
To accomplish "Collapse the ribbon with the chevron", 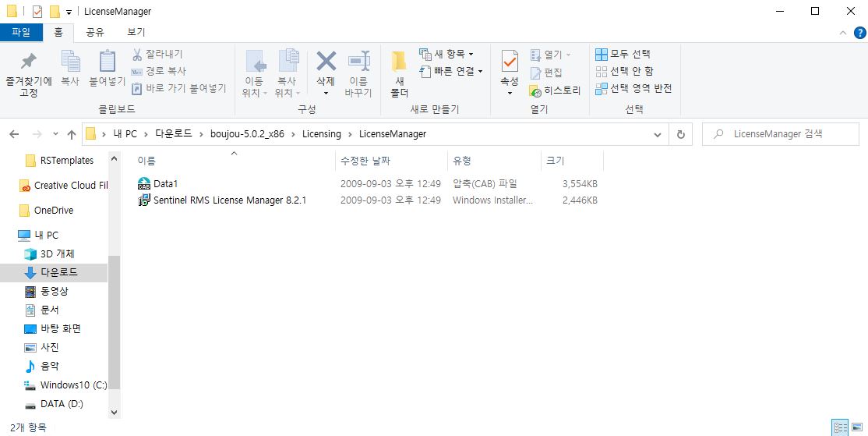I will click(x=843, y=33).
